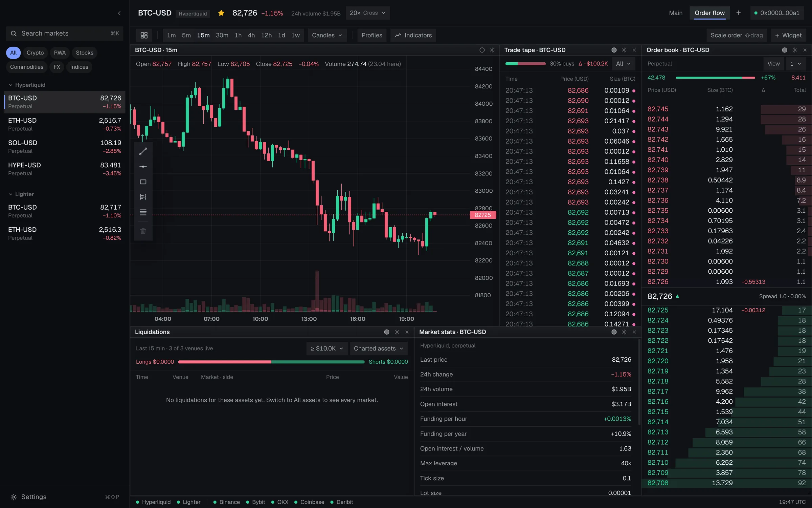This screenshot has height=508, width=812.
Task: Open Trade tape panel settings gear
Action: [624, 50]
